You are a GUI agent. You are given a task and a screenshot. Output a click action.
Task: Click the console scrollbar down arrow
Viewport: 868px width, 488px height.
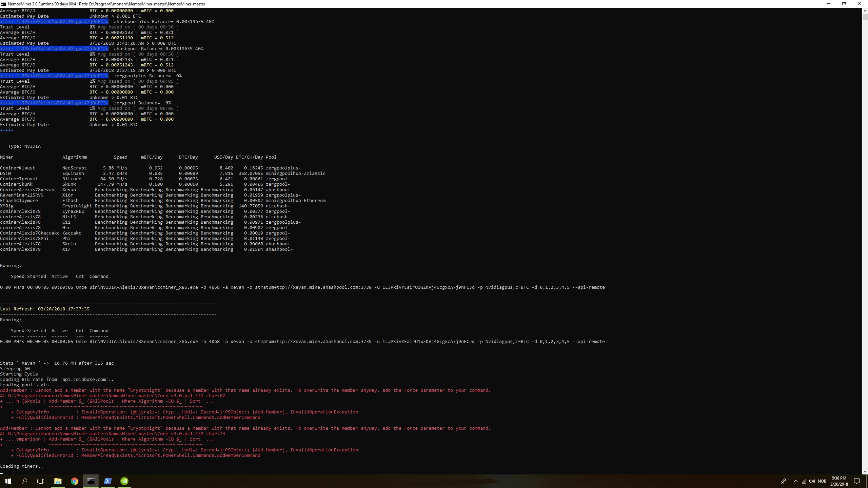[x=865, y=471]
